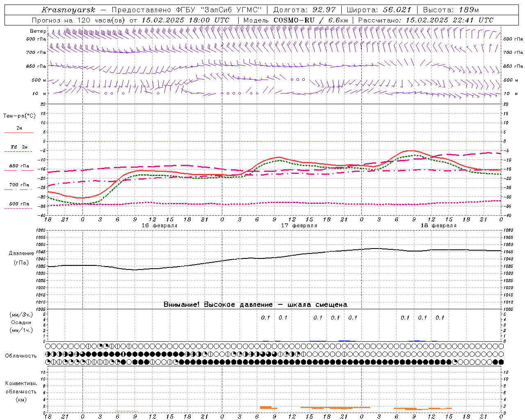Click "1060" on the left pressure axis
The image size is (525, 420).
41,231
